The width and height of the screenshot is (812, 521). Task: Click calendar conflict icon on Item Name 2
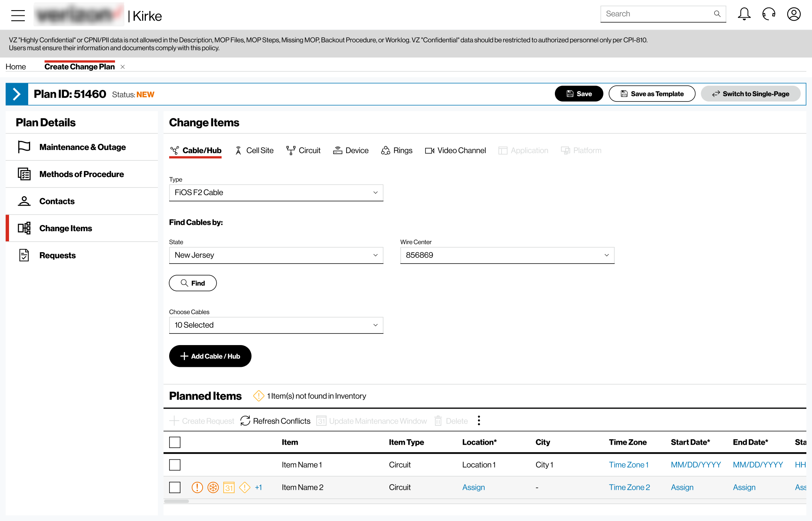[x=229, y=488]
